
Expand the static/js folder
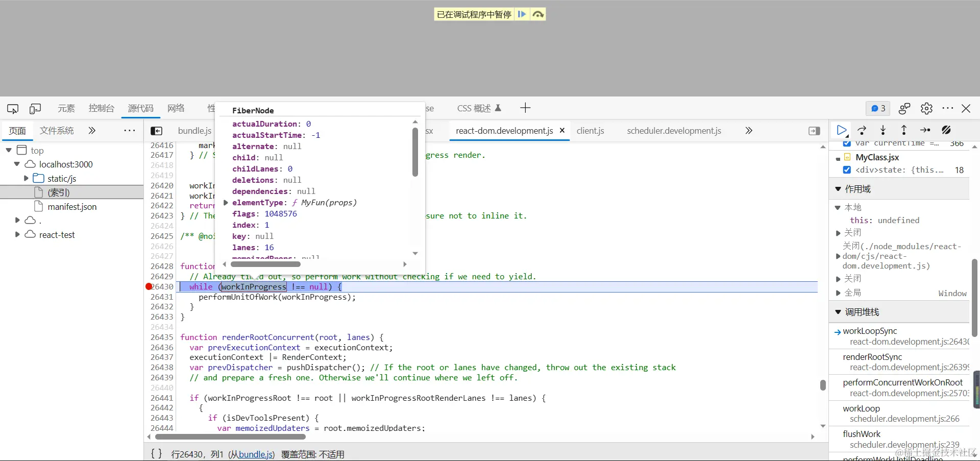(x=26, y=179)
